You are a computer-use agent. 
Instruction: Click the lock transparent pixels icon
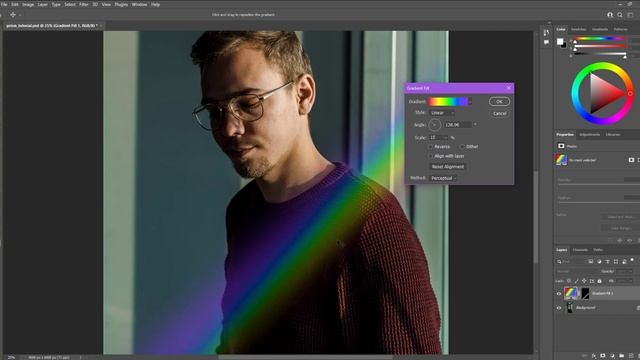[x=569, y=281]
